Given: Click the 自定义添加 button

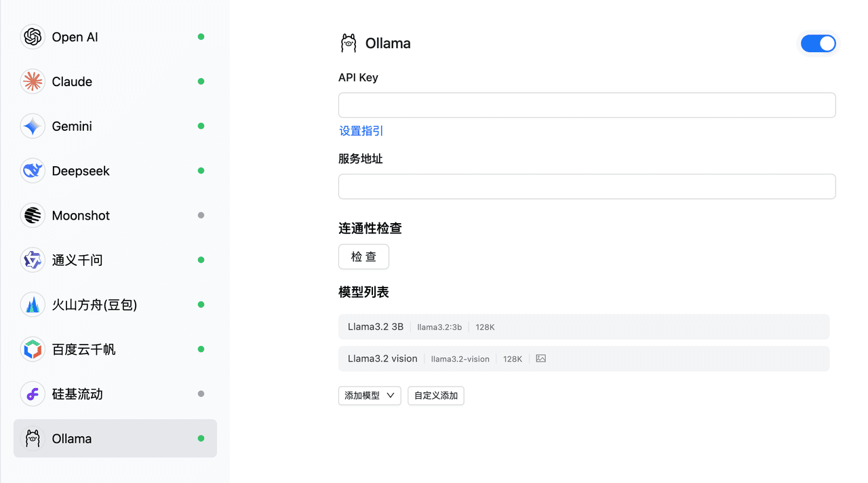Looking at the screenshot, I should [436, 395].
